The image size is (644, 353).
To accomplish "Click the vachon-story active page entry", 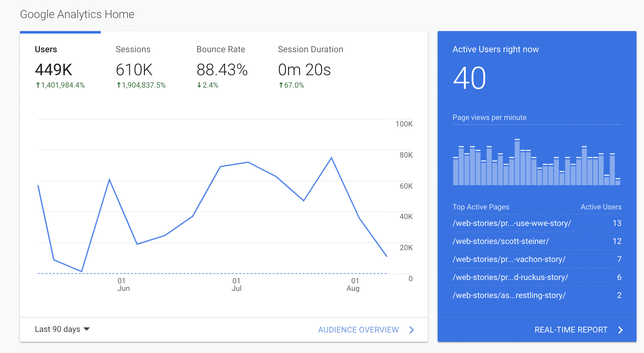I will (x=509, y=259).
